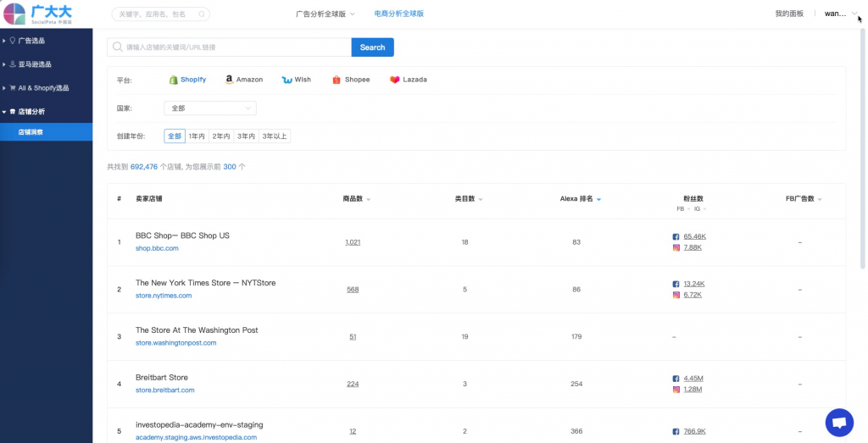Click Facebook icon in BBC Shop row

tap(676, 236)
